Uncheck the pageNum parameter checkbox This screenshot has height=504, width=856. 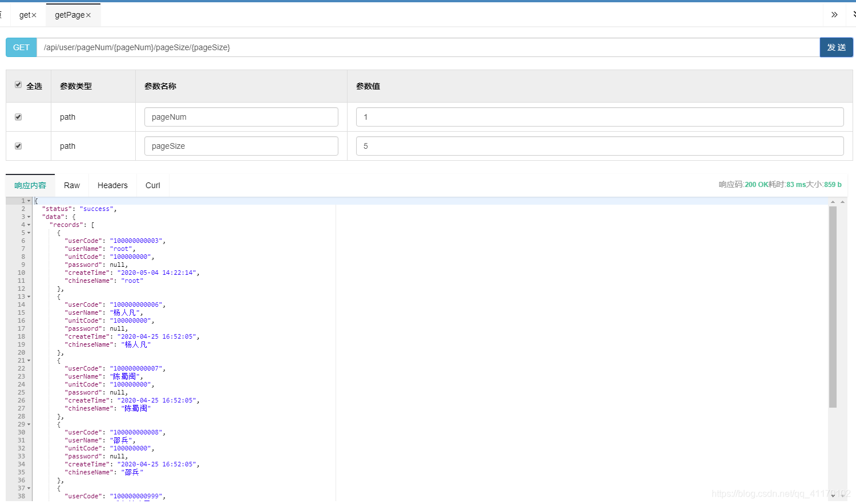[18, 117]
